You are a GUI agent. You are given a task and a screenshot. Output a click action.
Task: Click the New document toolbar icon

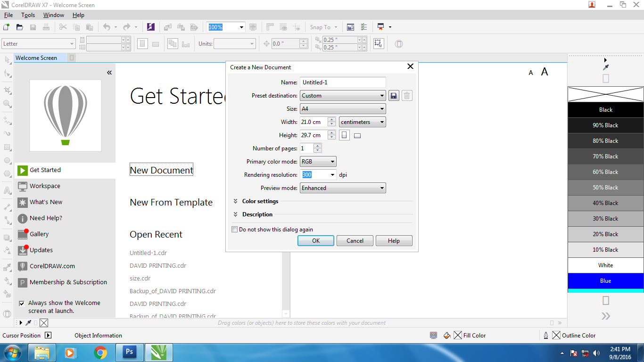(7, 27)
